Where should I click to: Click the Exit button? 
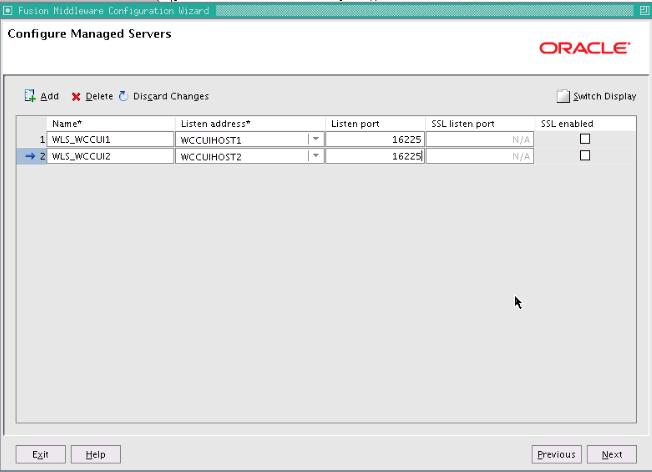pyautogui.click(x=40, y=455)
